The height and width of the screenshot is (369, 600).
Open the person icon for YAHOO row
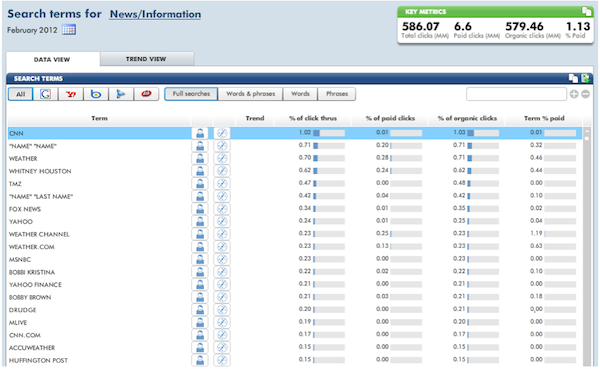pyautogui.click(x=200, y=222)
